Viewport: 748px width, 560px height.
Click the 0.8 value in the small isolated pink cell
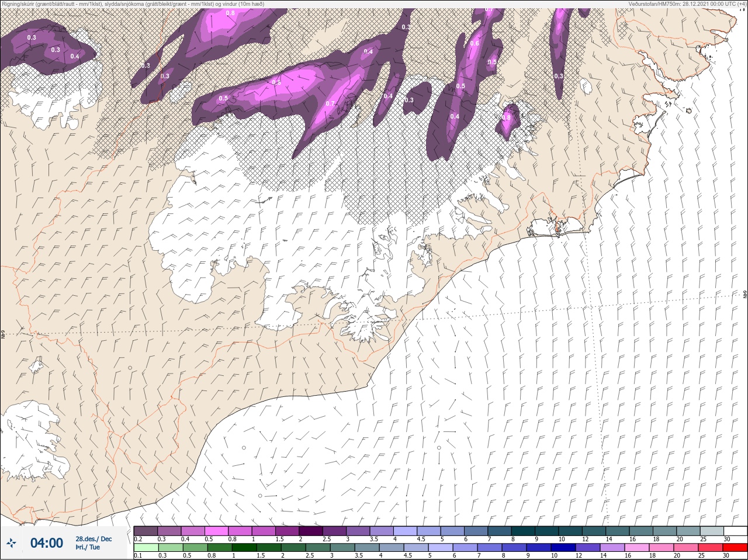tap(507, 117)
